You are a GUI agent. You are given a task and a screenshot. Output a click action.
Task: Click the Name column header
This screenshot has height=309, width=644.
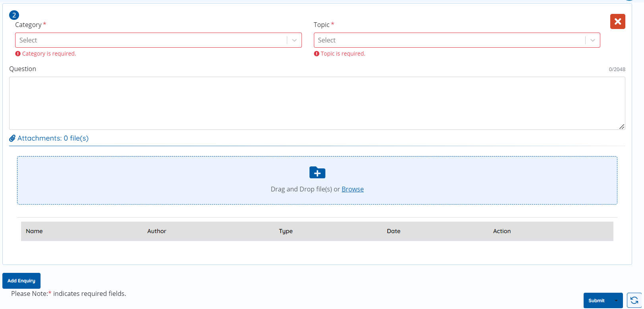click(34, 231)
